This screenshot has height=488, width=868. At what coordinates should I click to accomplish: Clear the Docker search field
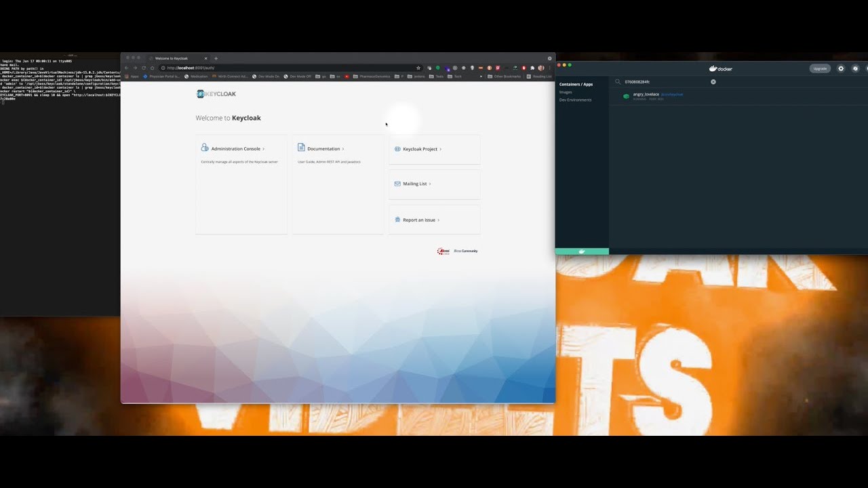coord(713,81)
